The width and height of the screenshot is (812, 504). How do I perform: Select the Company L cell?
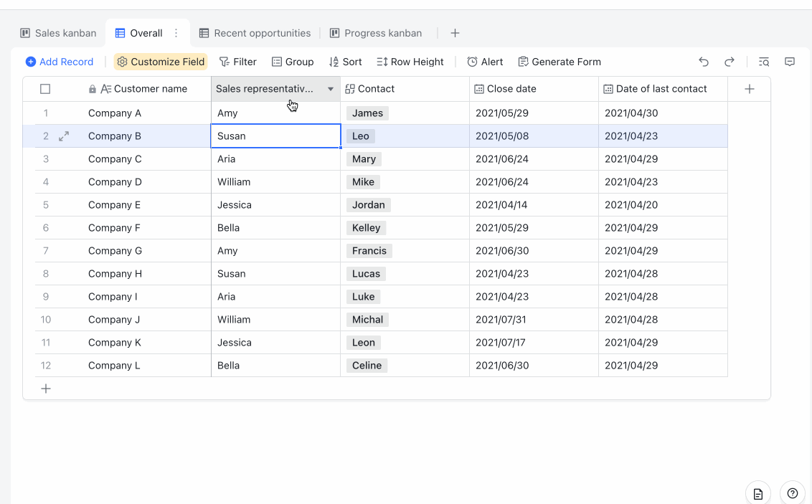click(x=146, y=366)
